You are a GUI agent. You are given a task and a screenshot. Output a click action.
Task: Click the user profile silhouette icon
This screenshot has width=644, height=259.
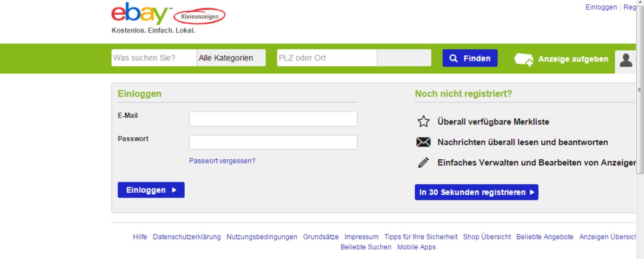pyautogui.click(x=626, y=60)
